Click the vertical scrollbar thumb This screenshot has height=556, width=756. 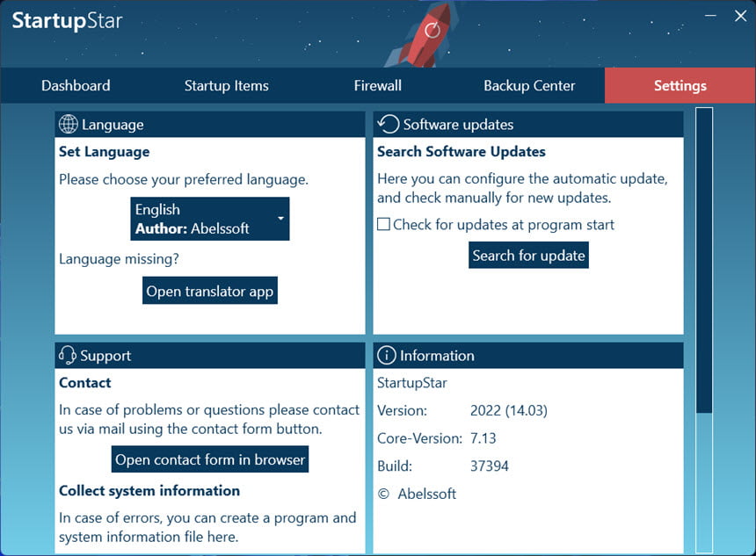pos(704,260)
